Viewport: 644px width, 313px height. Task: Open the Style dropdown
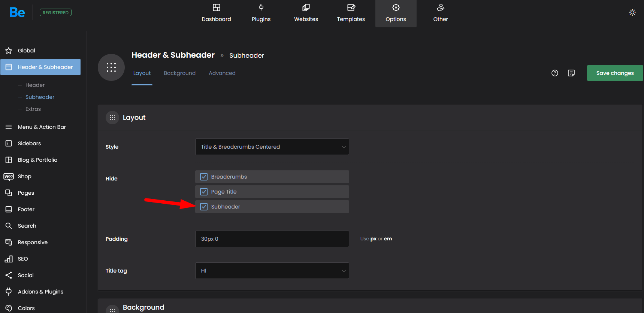272,147
